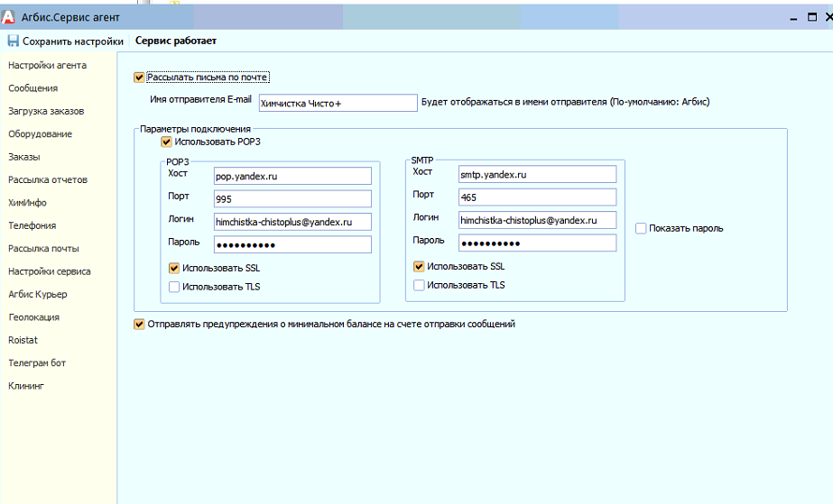Maximize the Agbis service agent window
This screenshot has height=504, width=833.
[812, 17]
